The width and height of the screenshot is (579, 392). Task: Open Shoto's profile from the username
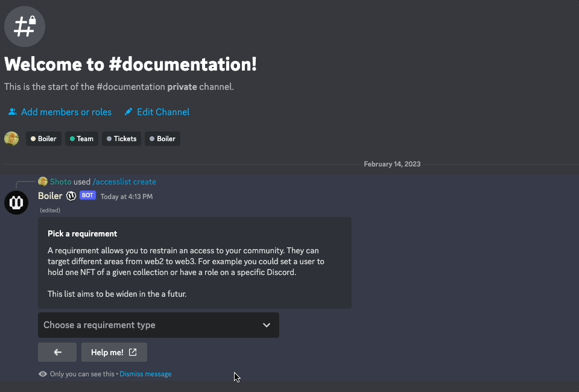(60, 182)
